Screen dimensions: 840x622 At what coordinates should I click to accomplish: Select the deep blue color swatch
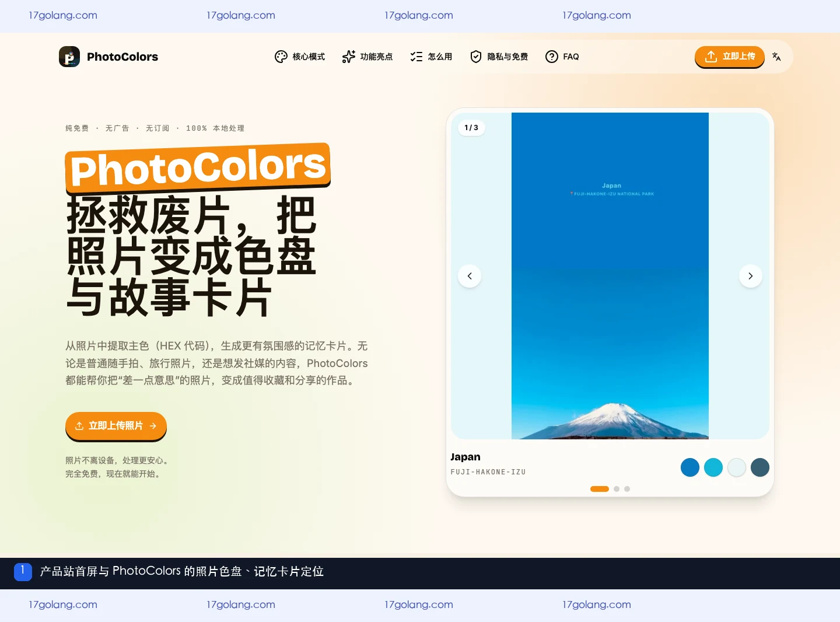pyautogui.click(x=690, y=467)
